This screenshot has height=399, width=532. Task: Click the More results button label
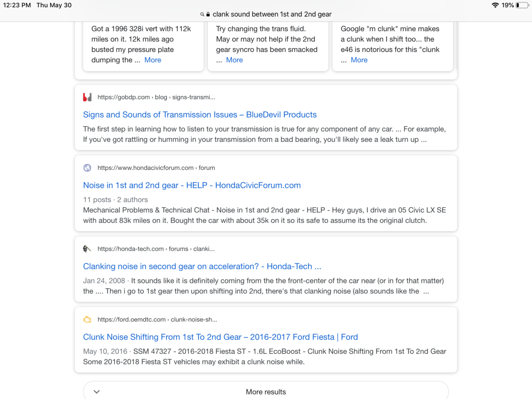(x=266, y=392)
